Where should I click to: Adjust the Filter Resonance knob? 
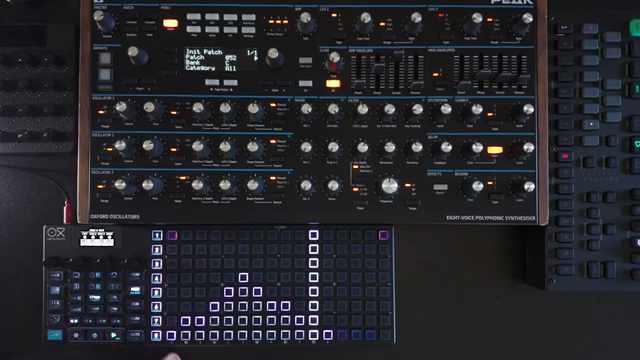pos(389,149)
